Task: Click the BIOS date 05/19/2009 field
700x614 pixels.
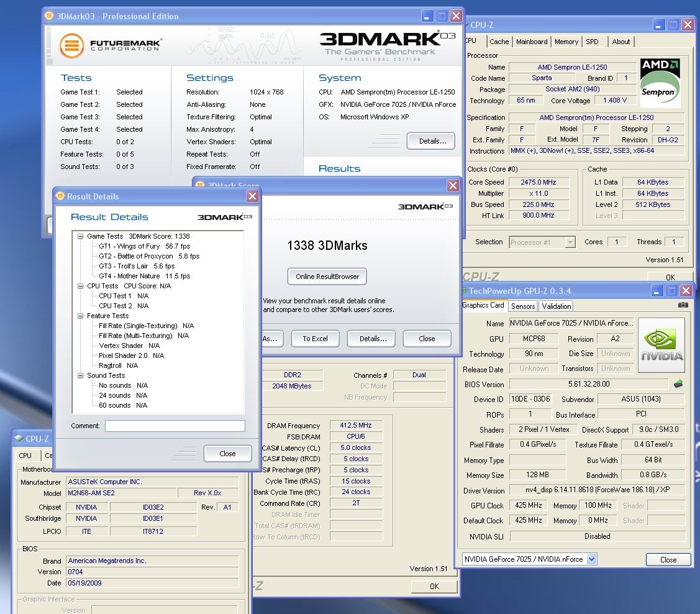Action: coord(152,583)
